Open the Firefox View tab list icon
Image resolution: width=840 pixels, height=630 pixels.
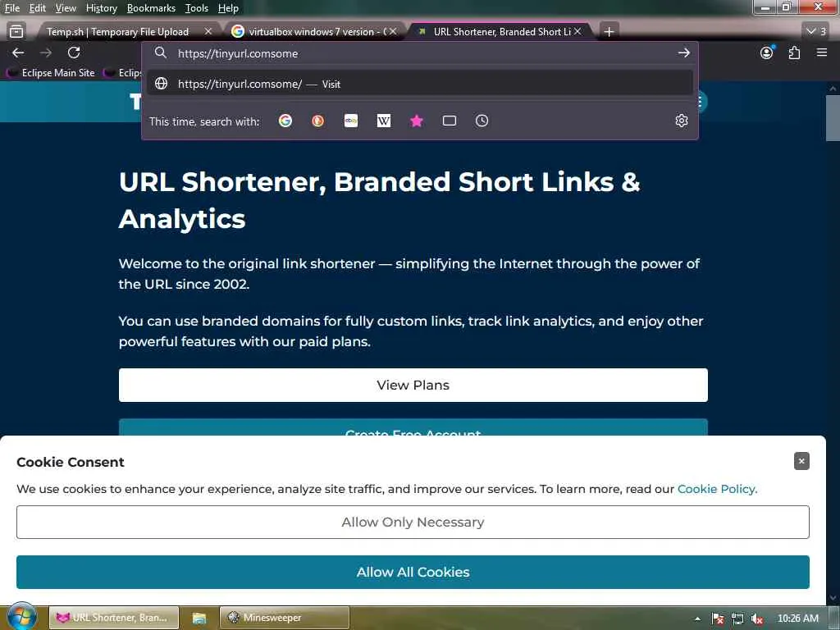(x=16, y=32)
